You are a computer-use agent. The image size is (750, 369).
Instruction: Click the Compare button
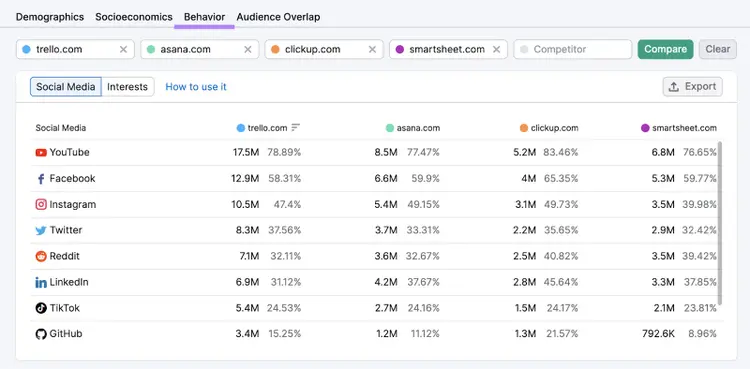(665, 49)
